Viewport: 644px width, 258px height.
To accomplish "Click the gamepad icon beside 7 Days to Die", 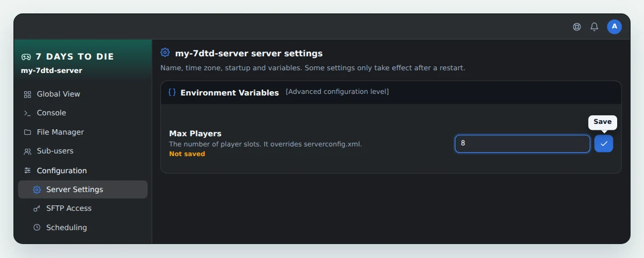I will point(26,56).
